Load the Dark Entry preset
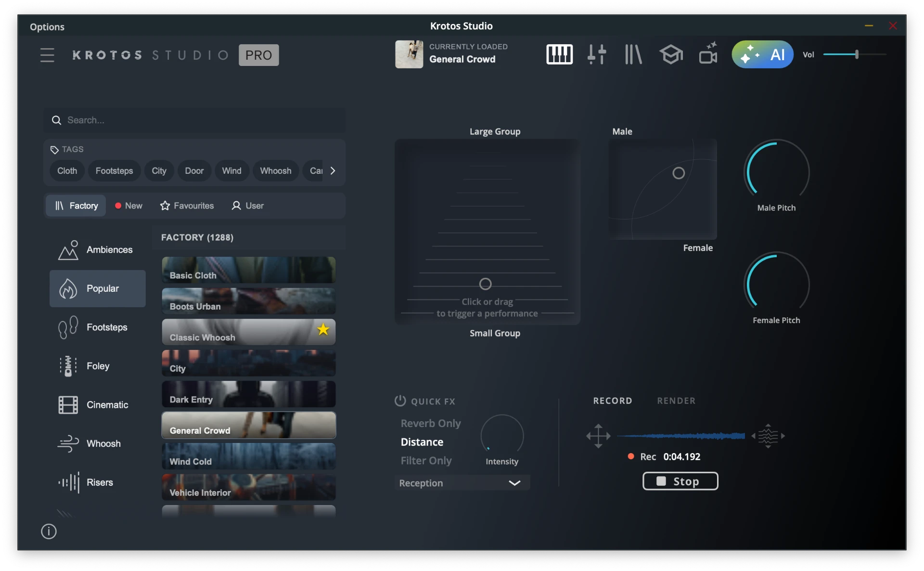Screen dimensions: 924x571 [248, 394]
